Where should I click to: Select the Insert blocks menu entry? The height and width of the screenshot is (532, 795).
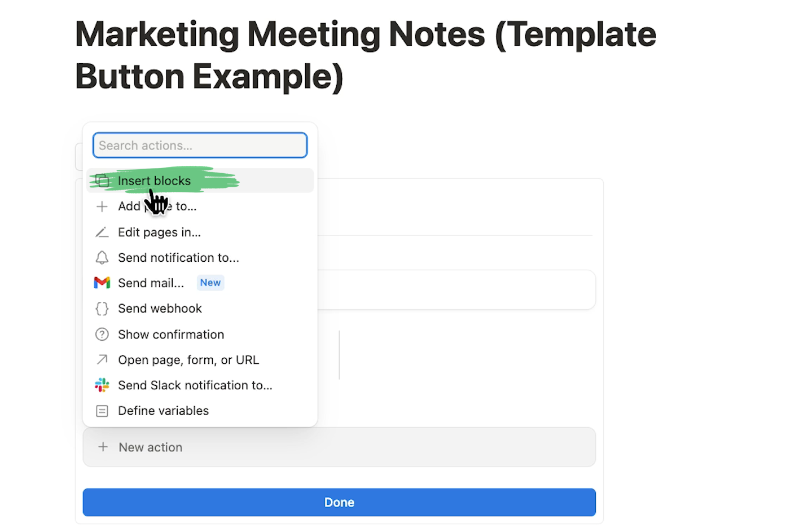click(155, 181)
